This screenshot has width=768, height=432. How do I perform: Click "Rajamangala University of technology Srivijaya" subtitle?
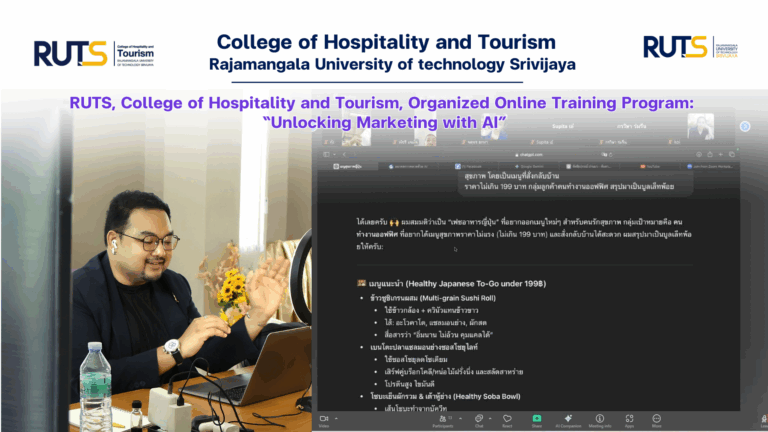pyautogui.click(x=392, y=64)
